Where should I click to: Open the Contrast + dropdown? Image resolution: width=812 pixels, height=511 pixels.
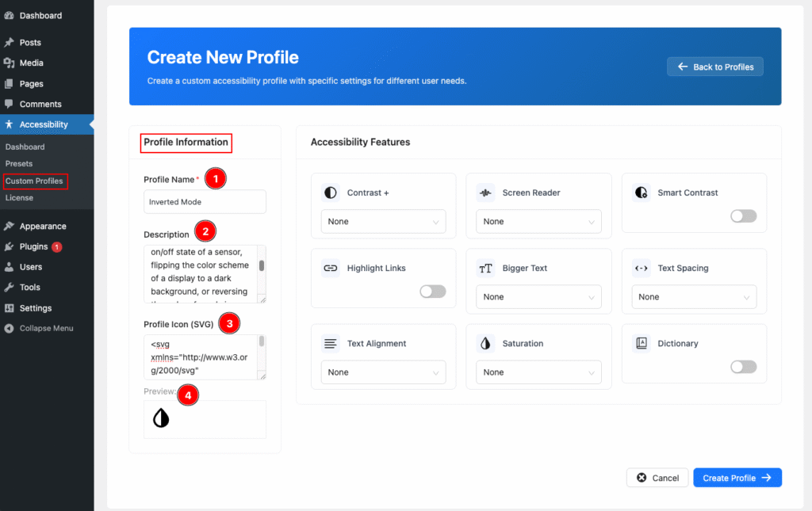coord(383,222)
